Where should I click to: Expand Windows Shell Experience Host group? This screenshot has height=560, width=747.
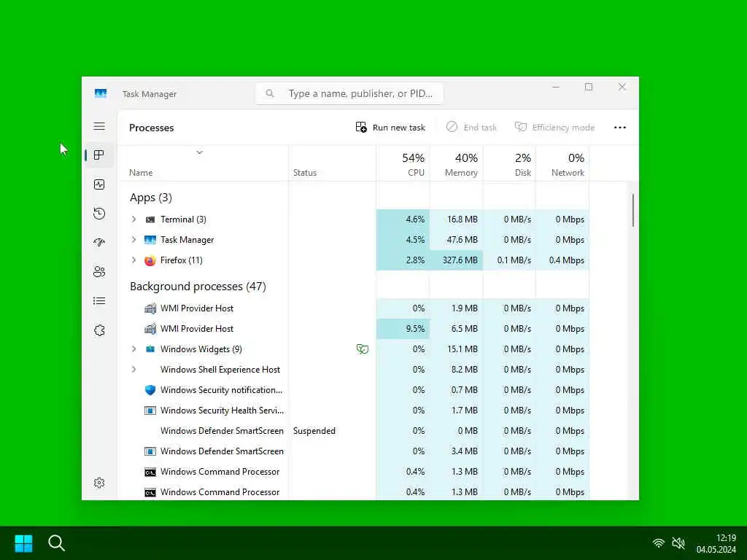(x=134, y=370)
